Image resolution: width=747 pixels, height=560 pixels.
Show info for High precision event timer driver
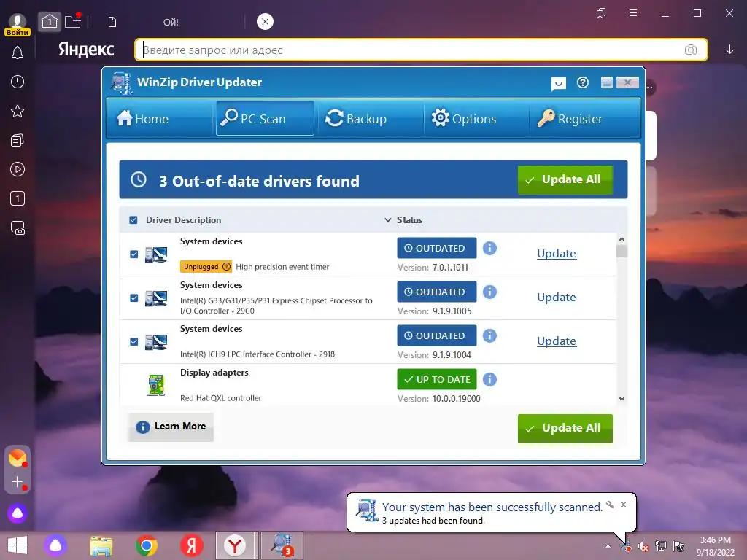[489, 248]
